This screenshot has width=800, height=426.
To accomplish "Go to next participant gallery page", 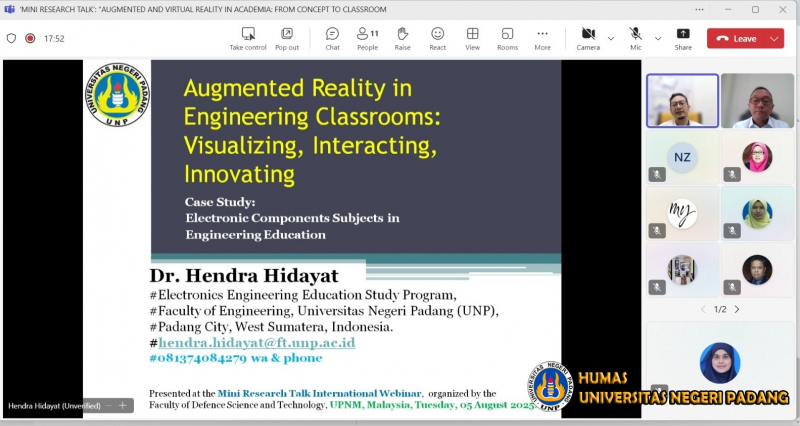I will tap(737, 309).
